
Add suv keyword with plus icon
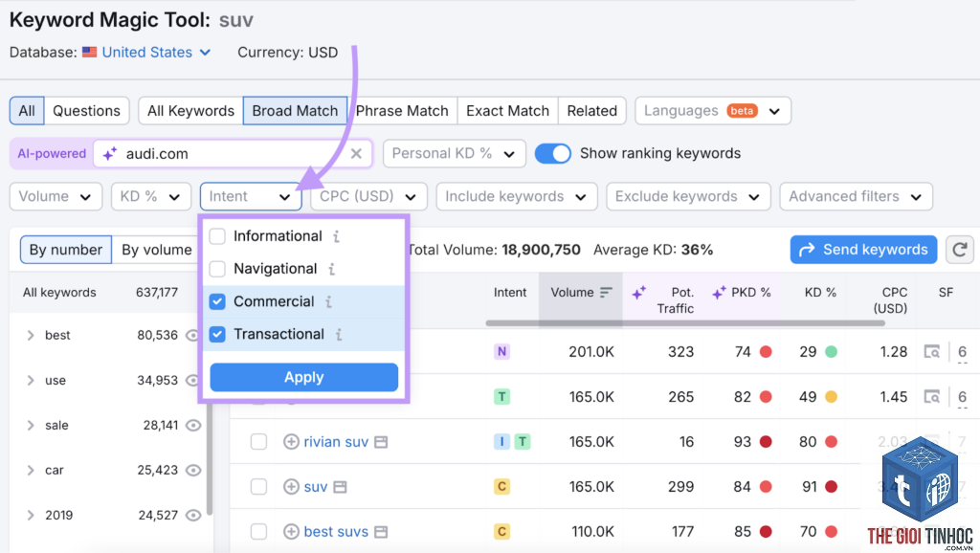pyautogui.click(x=291, y=487)
